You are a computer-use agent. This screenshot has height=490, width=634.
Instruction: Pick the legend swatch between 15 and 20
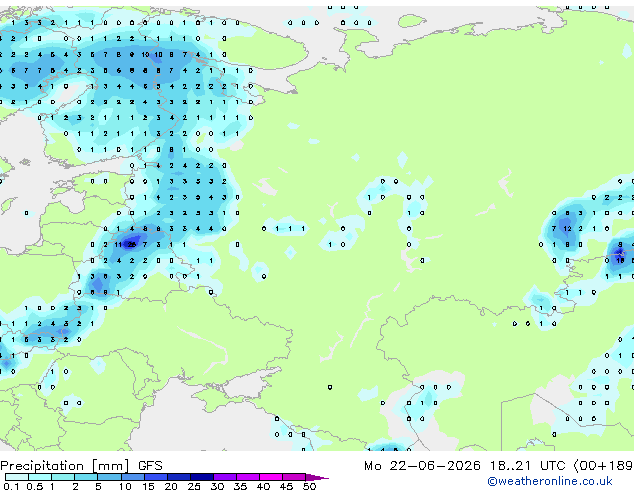point(156,477)
